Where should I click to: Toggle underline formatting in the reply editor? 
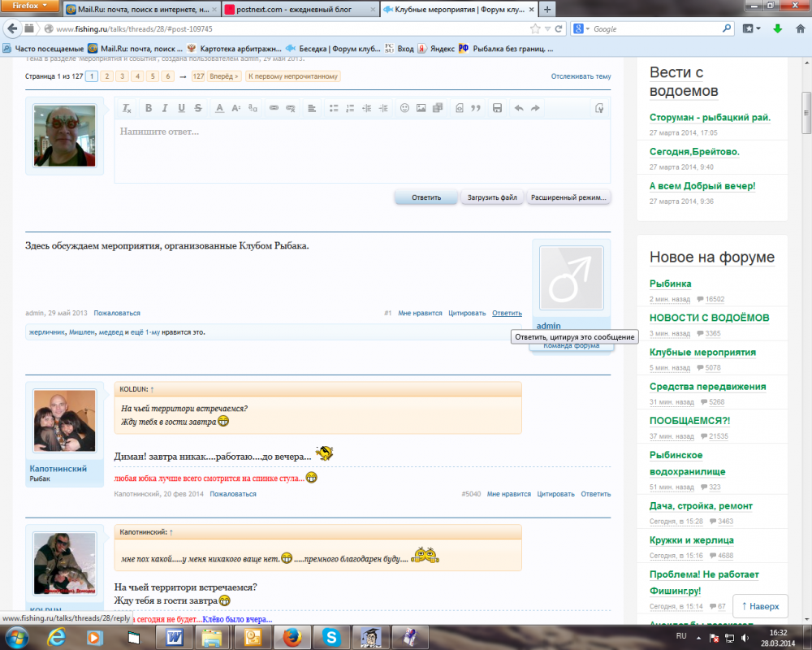179,108
